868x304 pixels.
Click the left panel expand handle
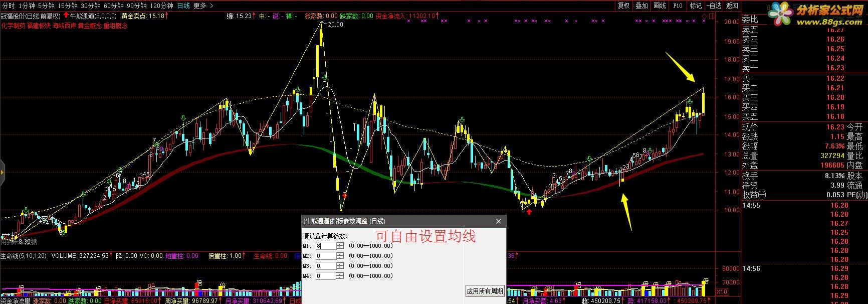coord(2,172)
